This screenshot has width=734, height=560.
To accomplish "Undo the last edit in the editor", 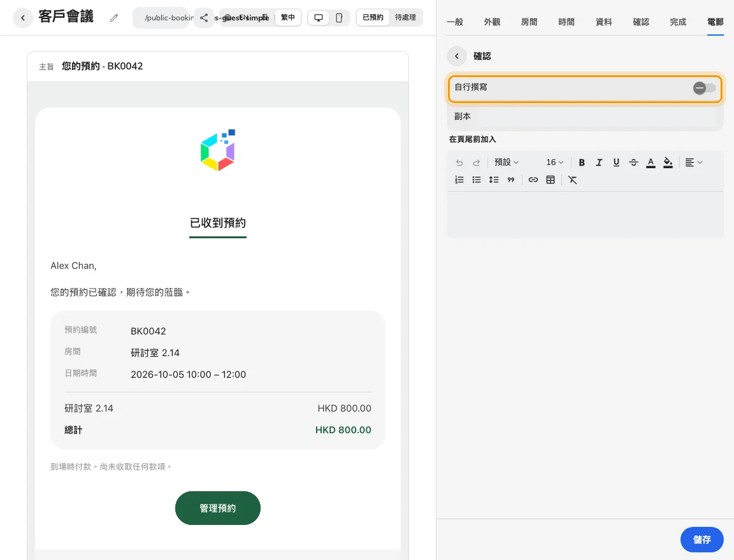I will tap(459, 162).
